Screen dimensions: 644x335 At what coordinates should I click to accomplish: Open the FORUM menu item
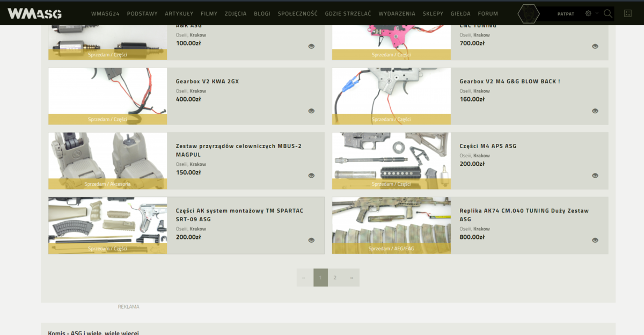click(x=488, y=13)
